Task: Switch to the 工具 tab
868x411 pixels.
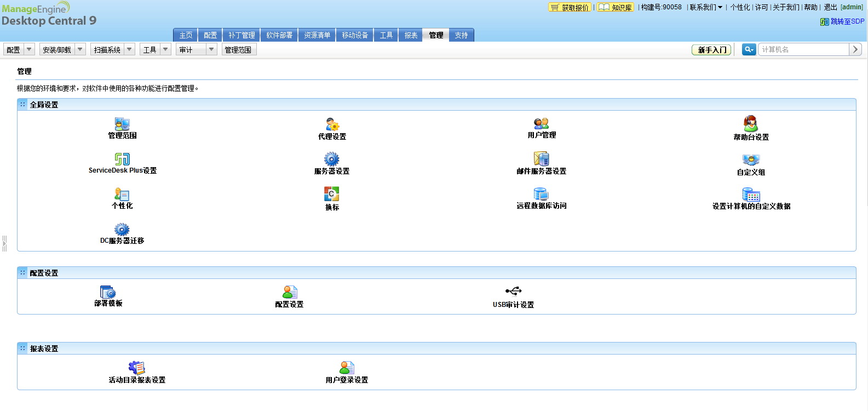Action: [x=386, y=35]
